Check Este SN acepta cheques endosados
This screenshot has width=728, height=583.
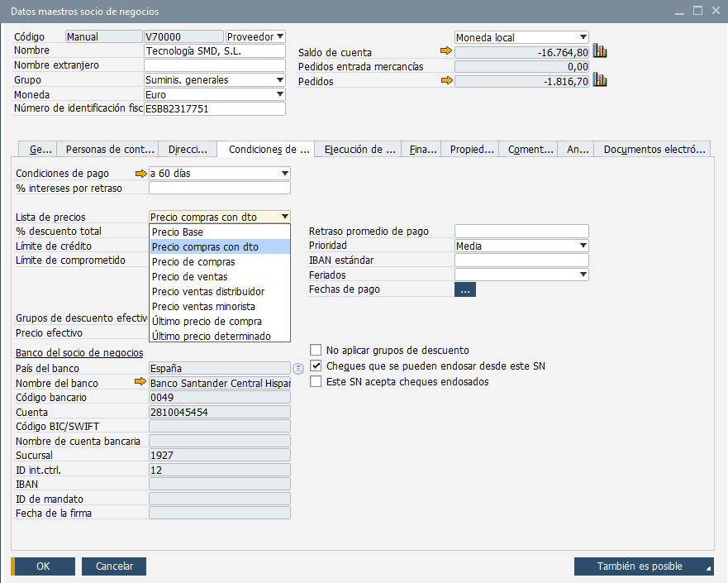point(316,381)
